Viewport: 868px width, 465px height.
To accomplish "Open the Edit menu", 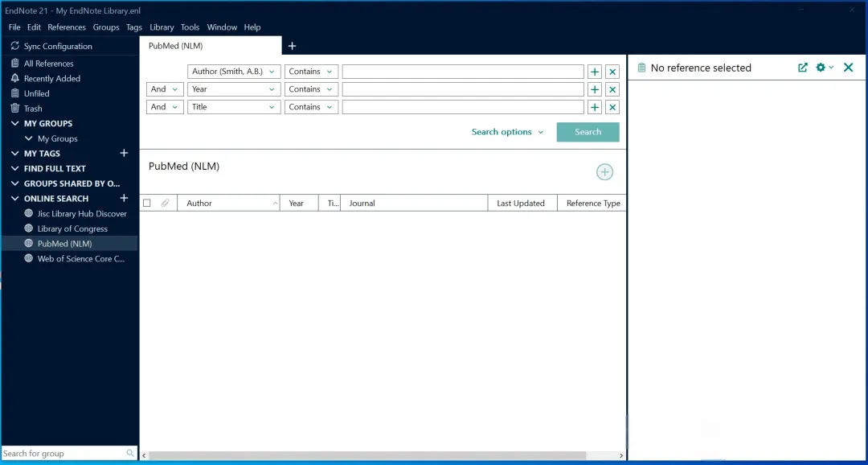I will (34, 27).
